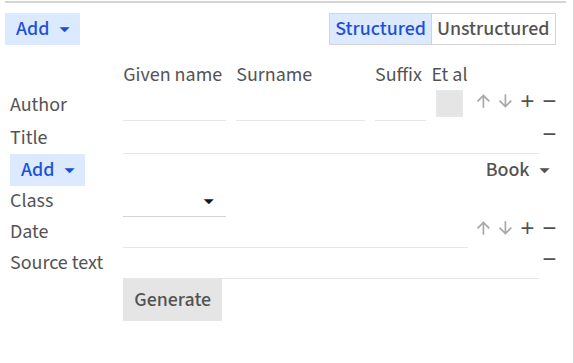The height and width of the screenshot is (363, 574).
Task: Move the Date row down
Action: tap(505, 228)
